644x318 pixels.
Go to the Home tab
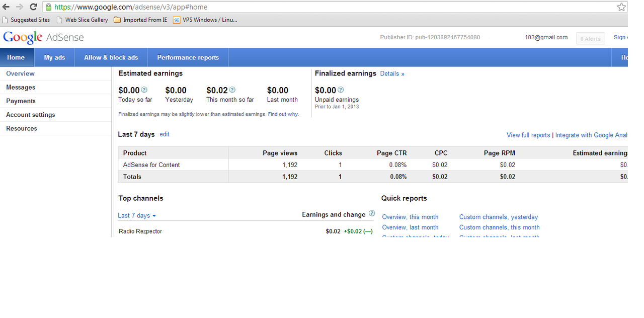point(16,57)
